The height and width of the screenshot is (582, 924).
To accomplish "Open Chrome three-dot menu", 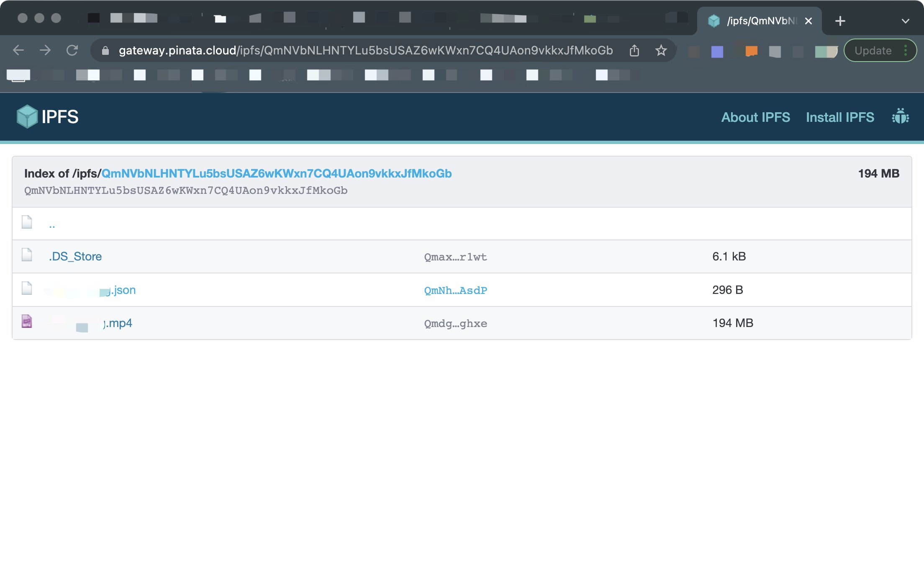I will [906, 50].
